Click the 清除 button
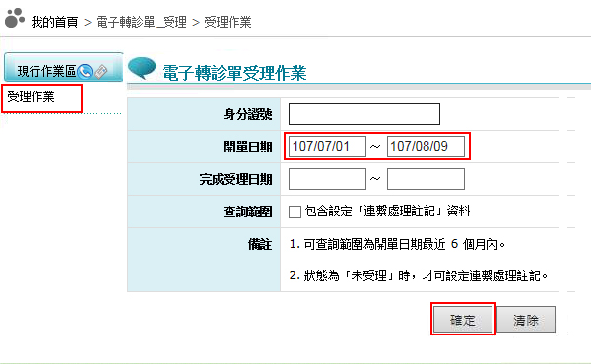Viewport: 591px width, 364px height. tap(526, 319)
